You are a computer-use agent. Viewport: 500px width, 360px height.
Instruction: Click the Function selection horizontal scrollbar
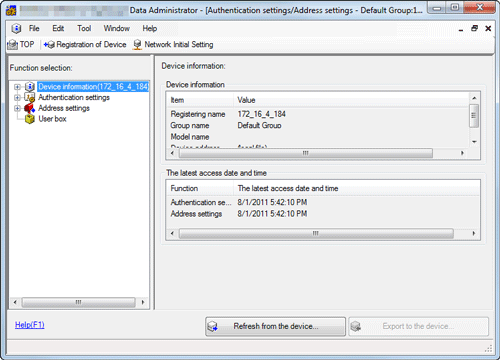pos(79,302)
